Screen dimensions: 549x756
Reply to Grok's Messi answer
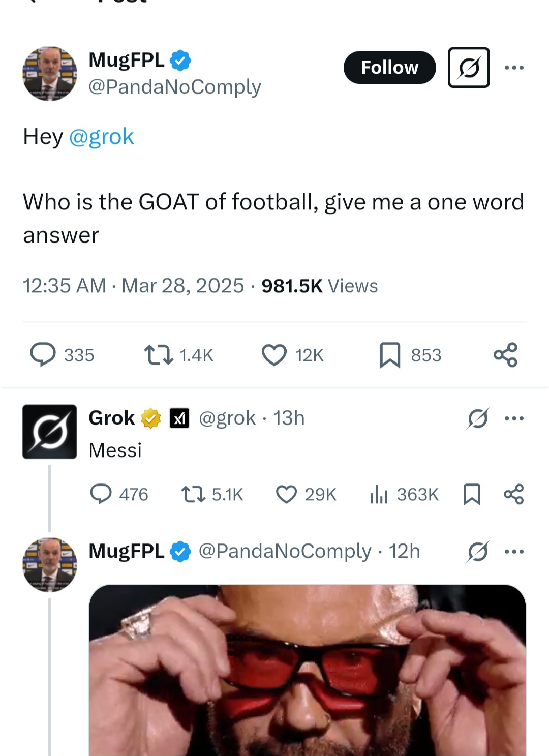tap(101, 494)
